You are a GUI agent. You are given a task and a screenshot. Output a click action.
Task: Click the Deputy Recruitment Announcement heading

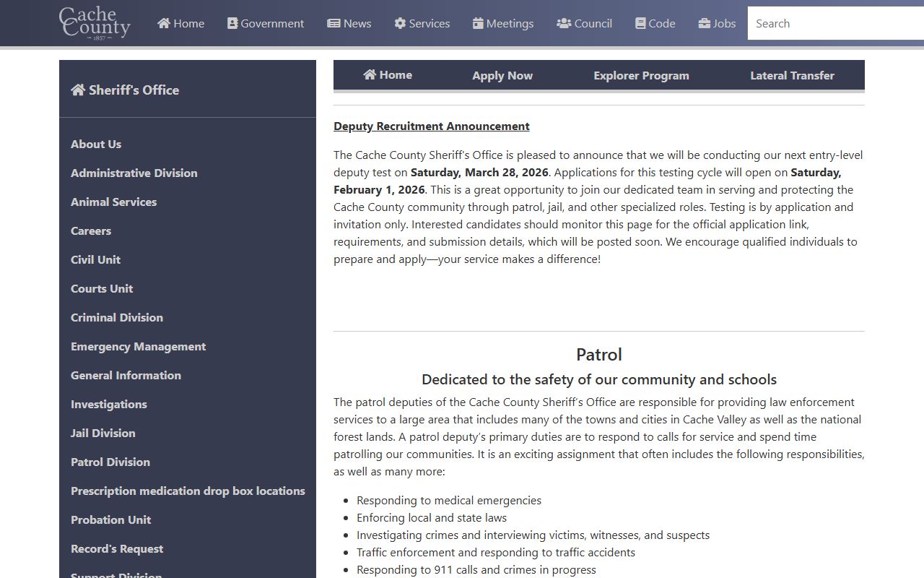tap(432, 126)
